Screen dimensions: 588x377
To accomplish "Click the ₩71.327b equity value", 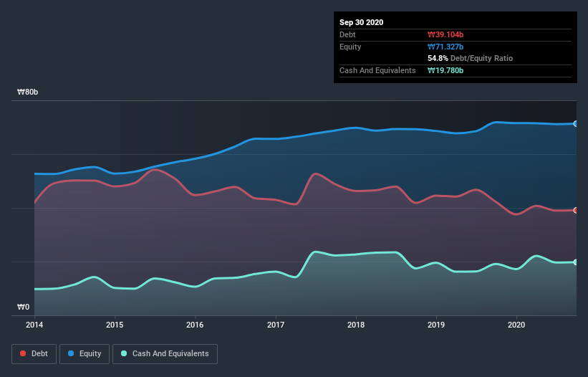I will coord(445,47).
